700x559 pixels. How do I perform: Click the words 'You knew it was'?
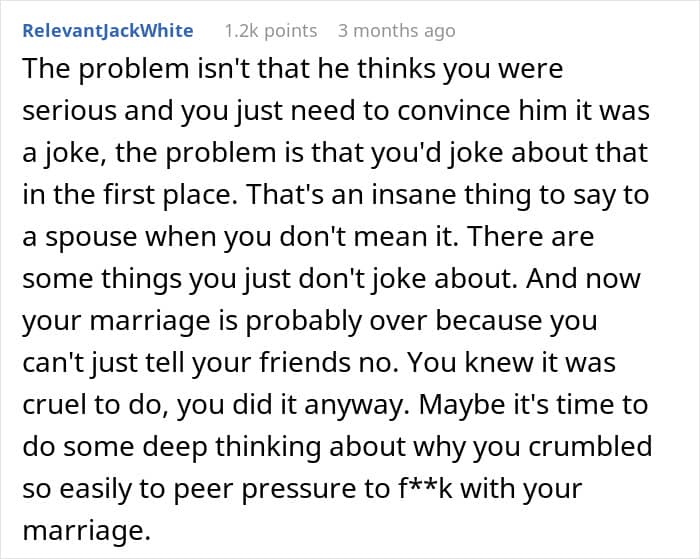[512, 363]
